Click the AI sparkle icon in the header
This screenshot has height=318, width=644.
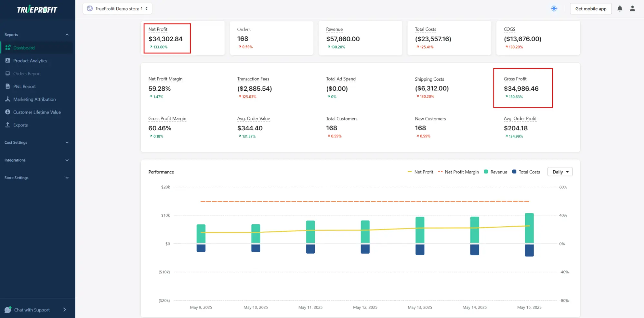click(554, 8)
